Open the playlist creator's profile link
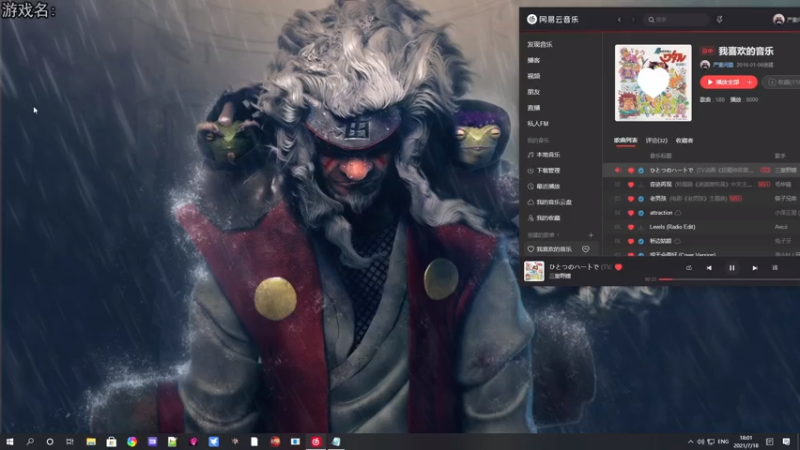The image size is (800, 450). point(723,65)
